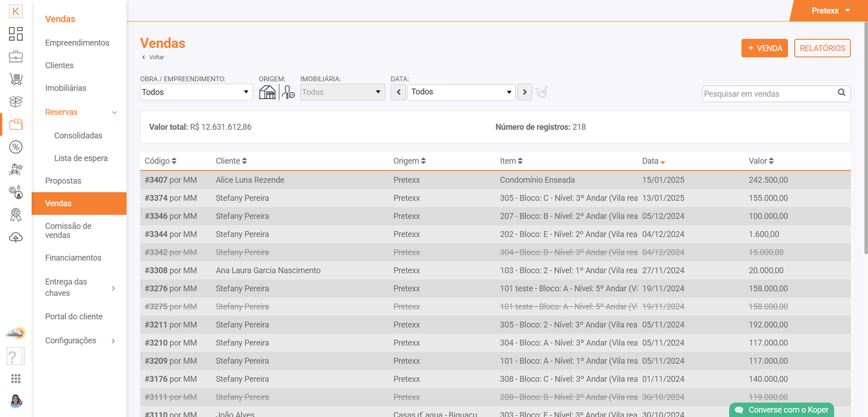Open the apps grid icon at bottom left
Screen dimensions: 868x417
pos(16,378)
